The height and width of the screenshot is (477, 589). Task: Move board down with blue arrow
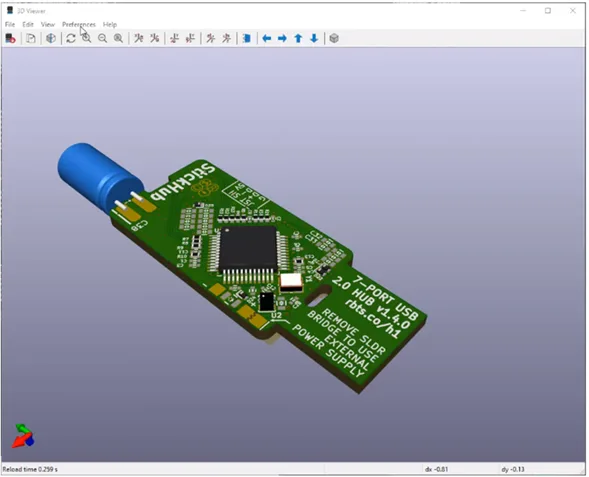click(314, 38)
